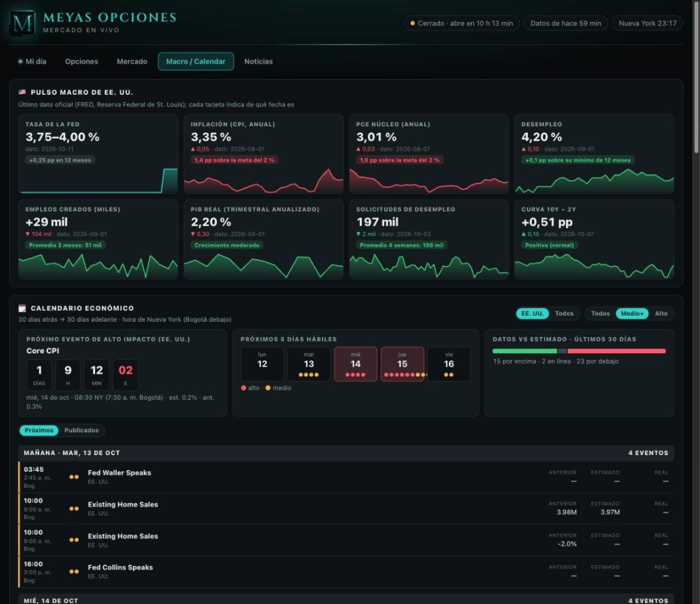
Task: Click the 16:00 event time
Action: pyautogui.click(x=33, y=564)
